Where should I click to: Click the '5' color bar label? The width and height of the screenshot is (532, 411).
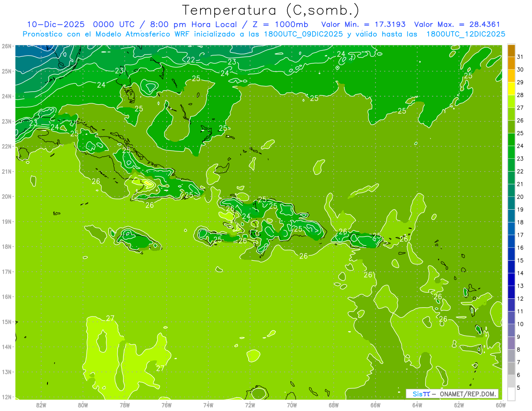pyautogui.click(x=519, y=388)
